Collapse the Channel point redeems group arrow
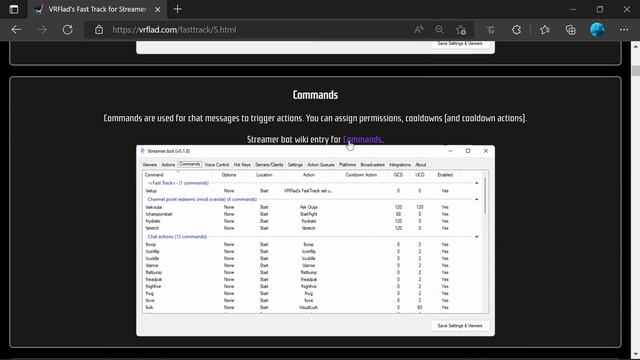640x360 pixels. click(x=476, y=199)
